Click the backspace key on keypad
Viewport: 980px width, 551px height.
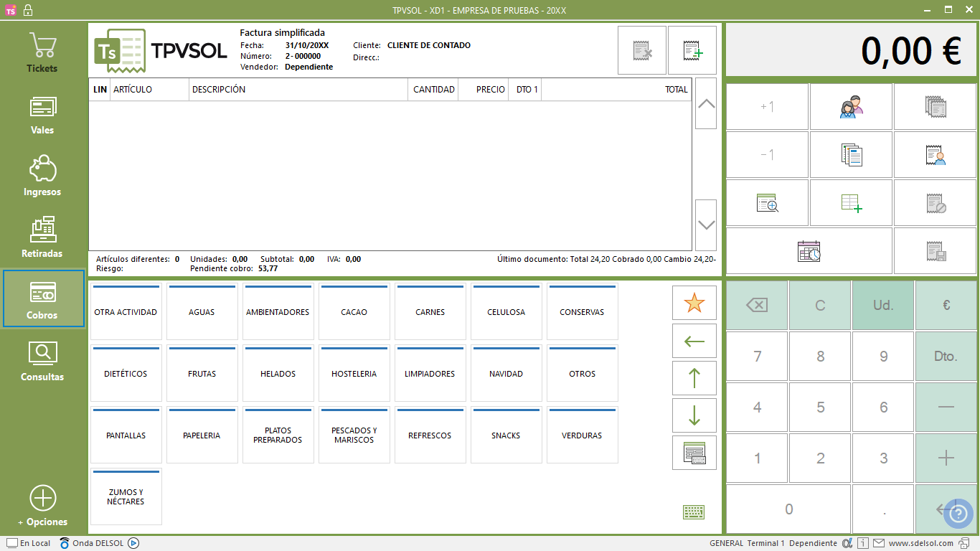point(757,305)
